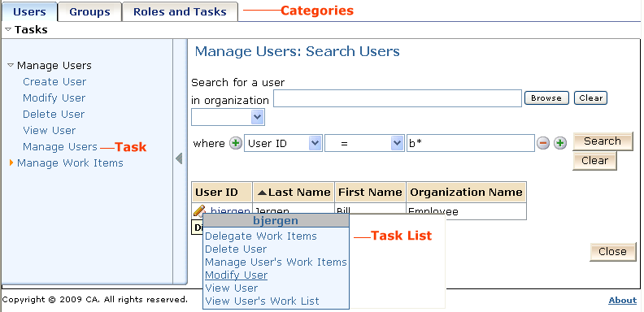
Task: Open the User ID attribute dropdown
Action: [315, 143]
